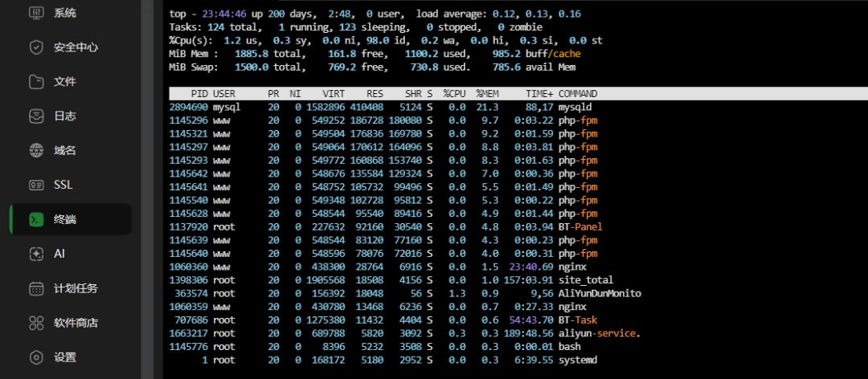Click the 1885.8 total memory value
Viewport: 868px width, 379px height.
coord(252,55)
